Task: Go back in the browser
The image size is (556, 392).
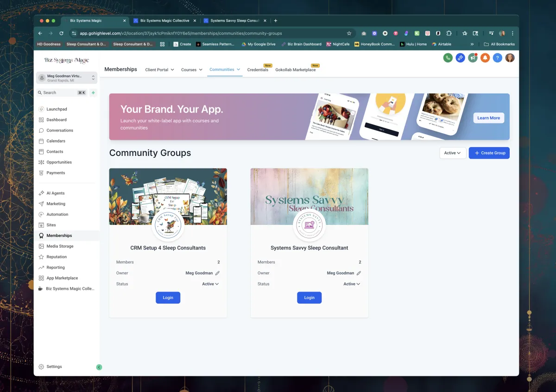Action: (x=40, y=33)
